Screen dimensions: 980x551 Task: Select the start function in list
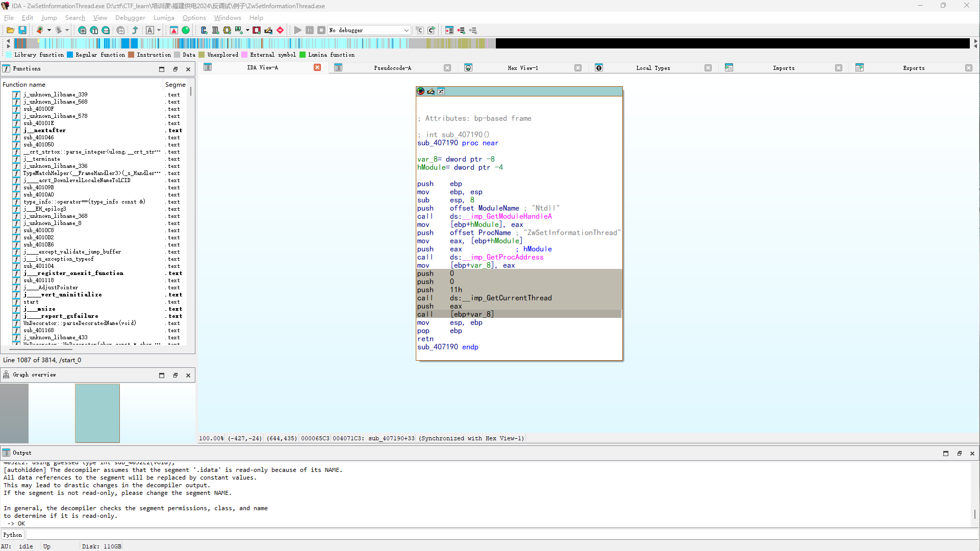31,302
